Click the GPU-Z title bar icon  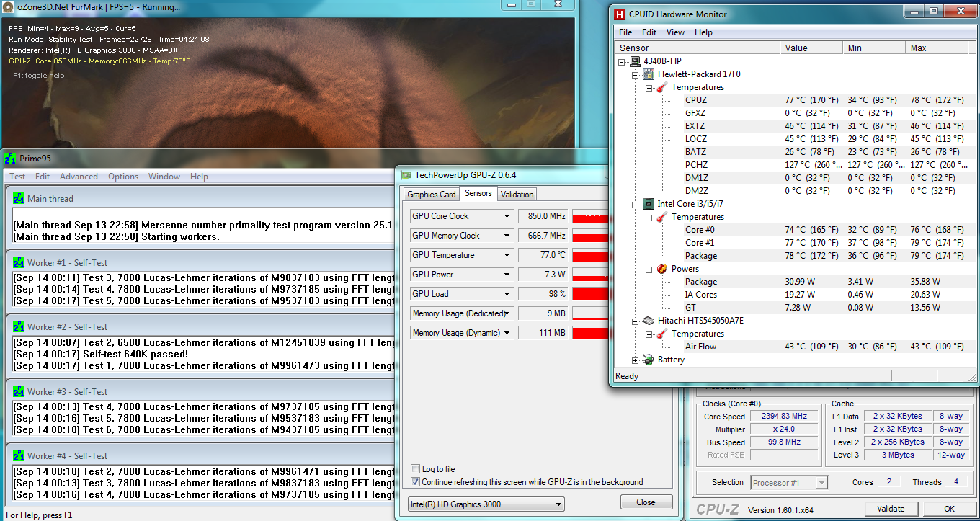click(x=406, y=174)
